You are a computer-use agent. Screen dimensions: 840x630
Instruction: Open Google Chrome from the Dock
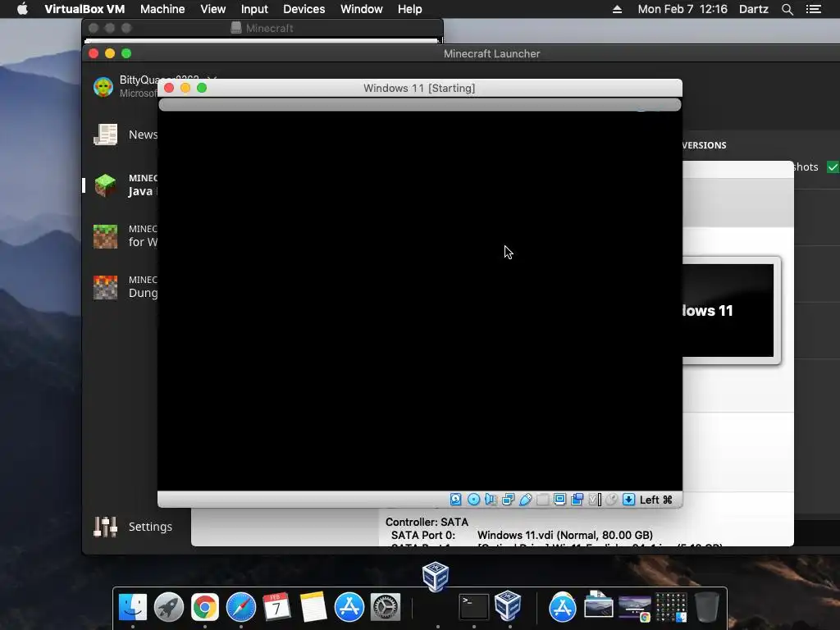[x=204, y=607]
